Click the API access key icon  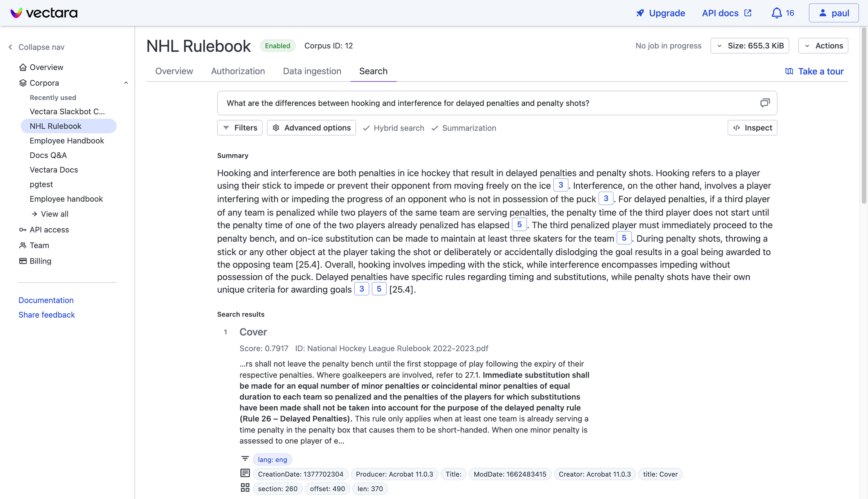pyautogui.click(x=22, y=230)
